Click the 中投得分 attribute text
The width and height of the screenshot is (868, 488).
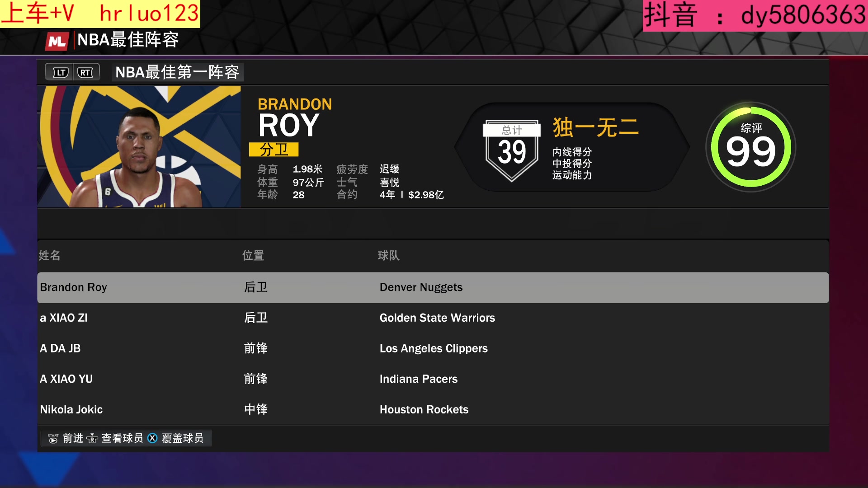572,164
